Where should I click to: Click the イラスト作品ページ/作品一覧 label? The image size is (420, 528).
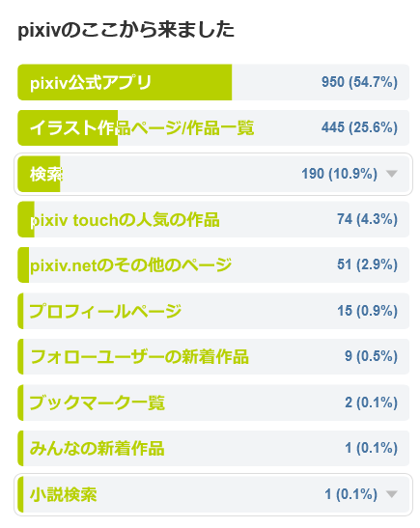point(142,128)
